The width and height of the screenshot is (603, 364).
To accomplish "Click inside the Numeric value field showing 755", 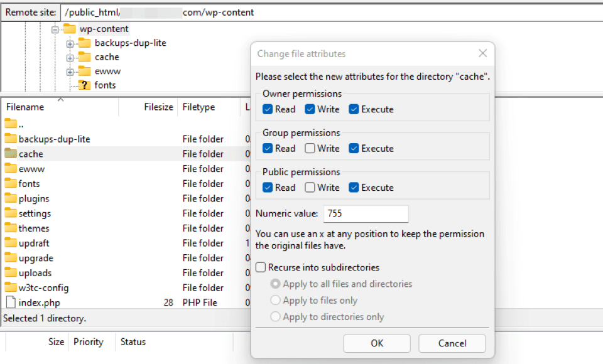I will pyautogui.click(x=366, y=214).
